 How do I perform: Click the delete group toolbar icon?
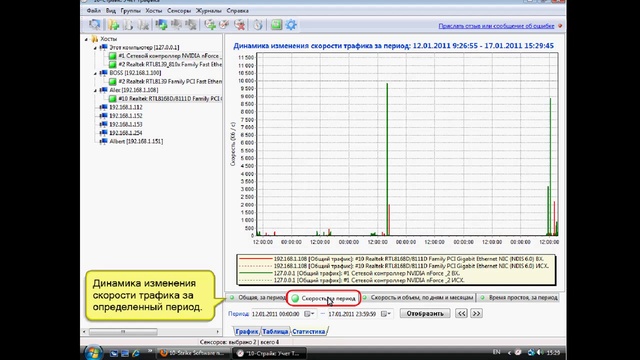click(x=143, y=25)
